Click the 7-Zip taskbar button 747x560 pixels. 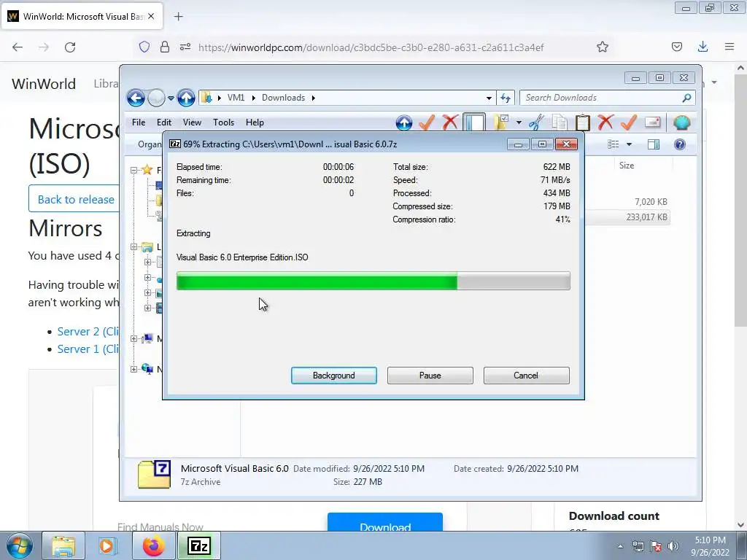199,545
